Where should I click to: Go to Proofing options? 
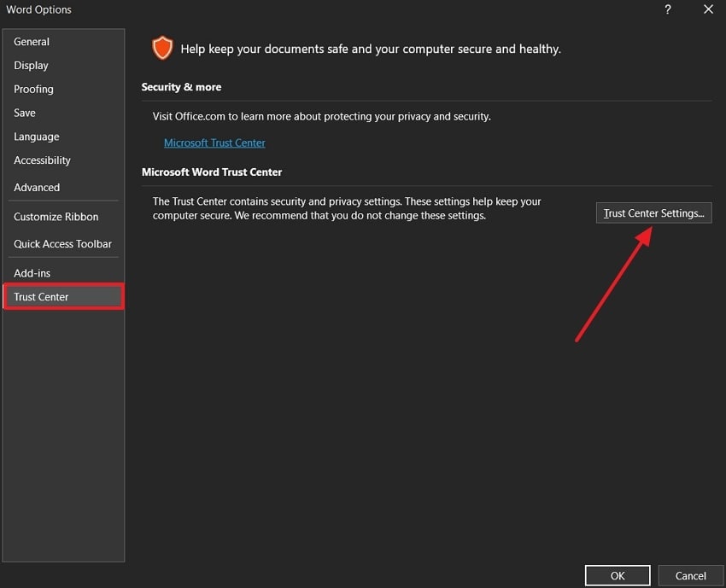[33, 90]
